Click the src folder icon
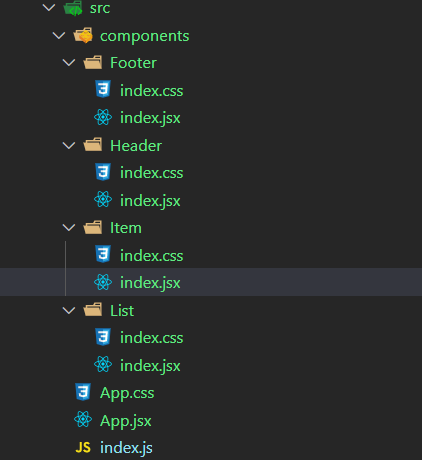 pos(73,8)
